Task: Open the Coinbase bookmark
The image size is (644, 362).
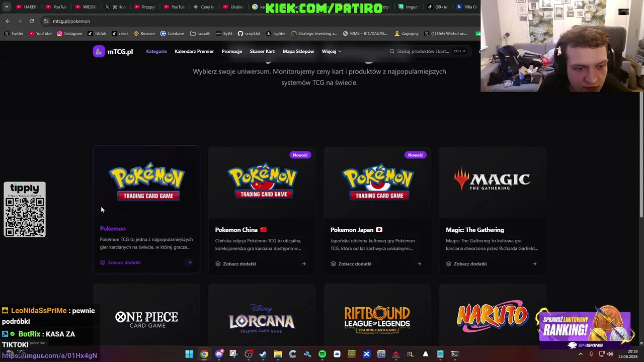Action: click(x=172, y=34)
